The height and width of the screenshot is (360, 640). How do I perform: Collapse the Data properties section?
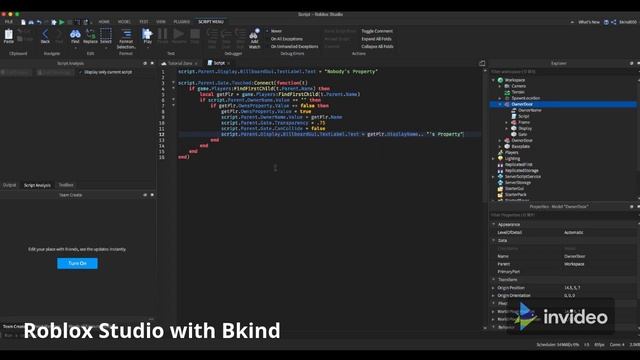point(493,240)
